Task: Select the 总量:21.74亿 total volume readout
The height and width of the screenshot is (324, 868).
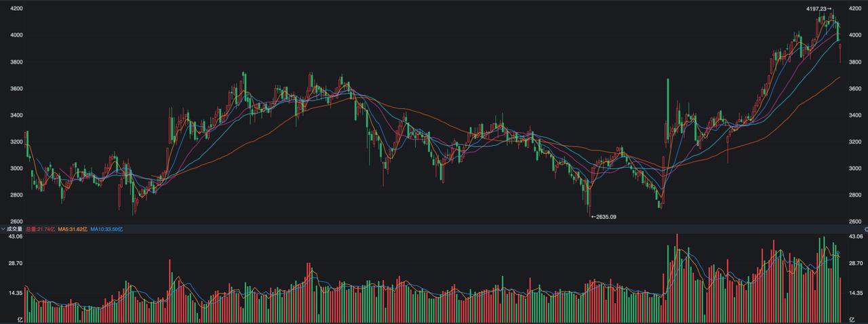Action: 41,230
